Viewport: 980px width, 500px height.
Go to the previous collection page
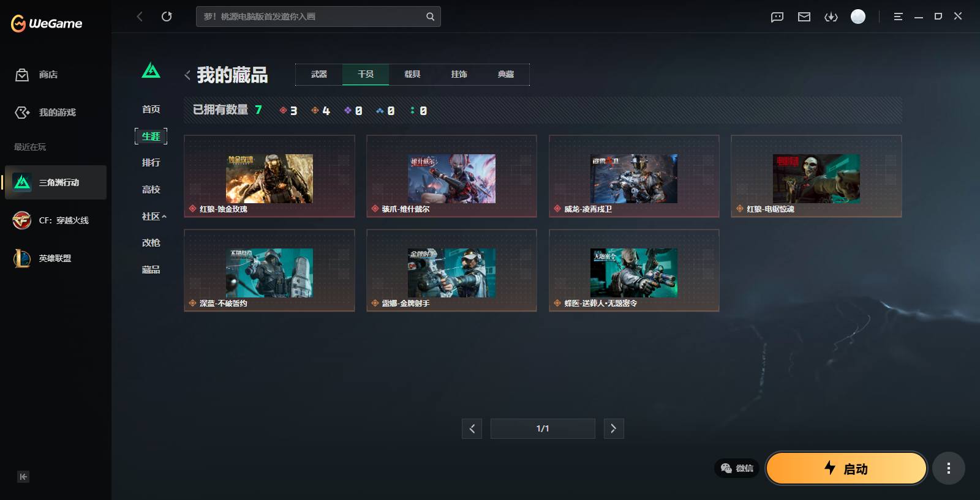click(472, 428)
